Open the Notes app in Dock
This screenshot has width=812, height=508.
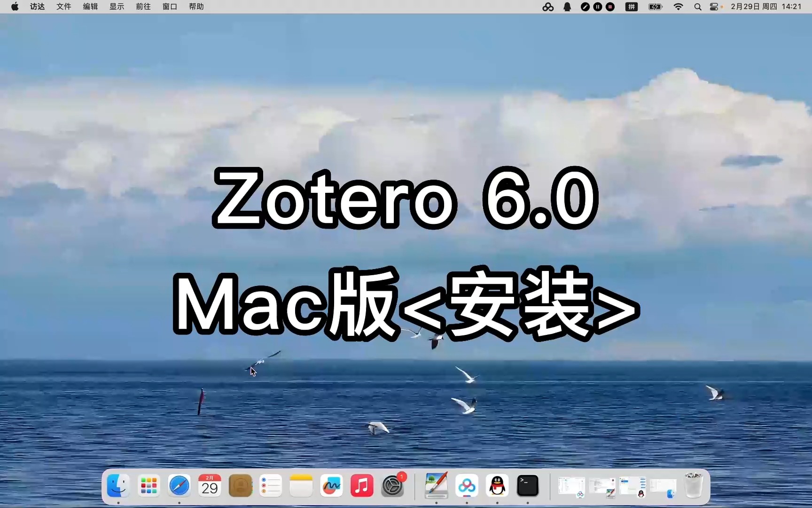pos(301,486)
